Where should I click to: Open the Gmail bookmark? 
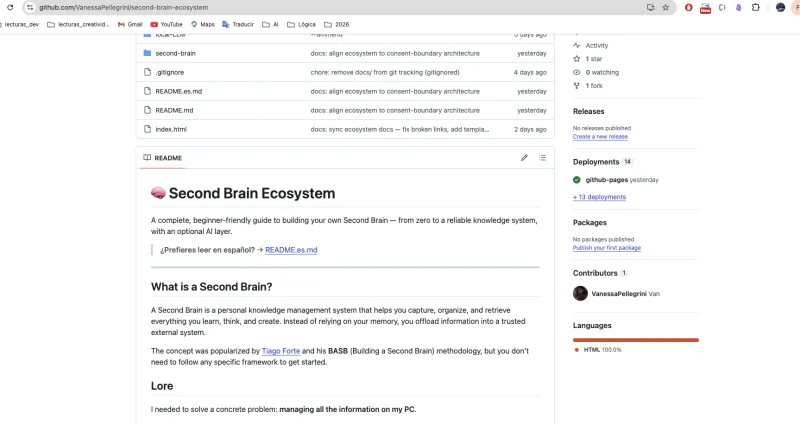(130, 24)
